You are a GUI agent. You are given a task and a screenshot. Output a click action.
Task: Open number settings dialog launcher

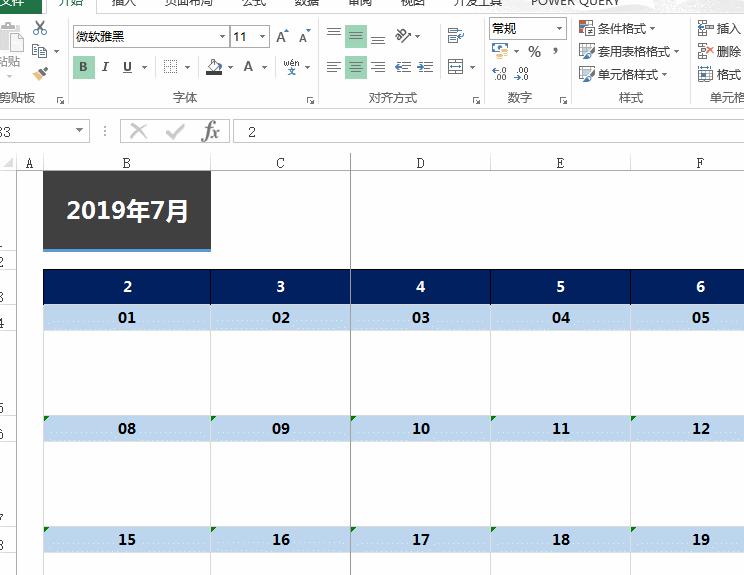(x=563, y=100)
